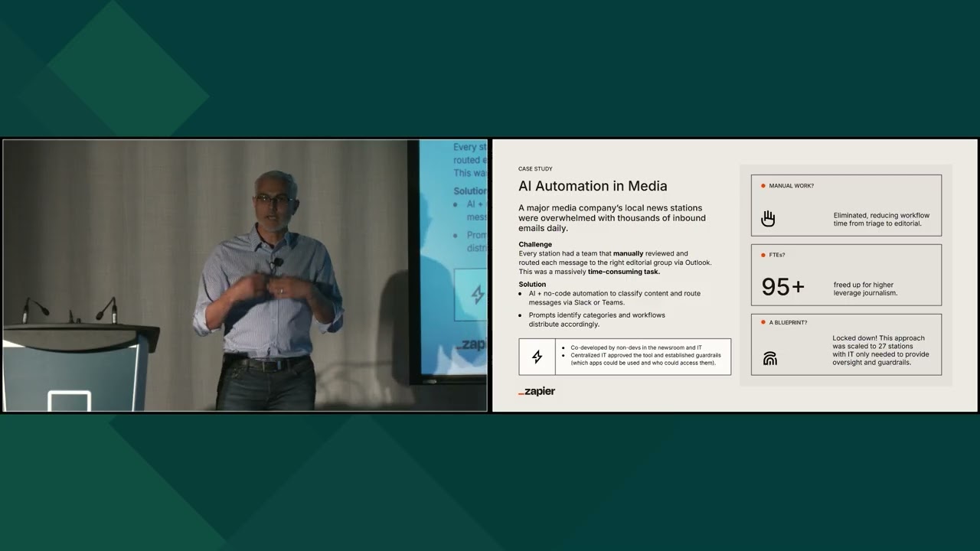Click the fingerprint icon in the Blueprint card
980x551 pixels.
click(x=769, y=358)
